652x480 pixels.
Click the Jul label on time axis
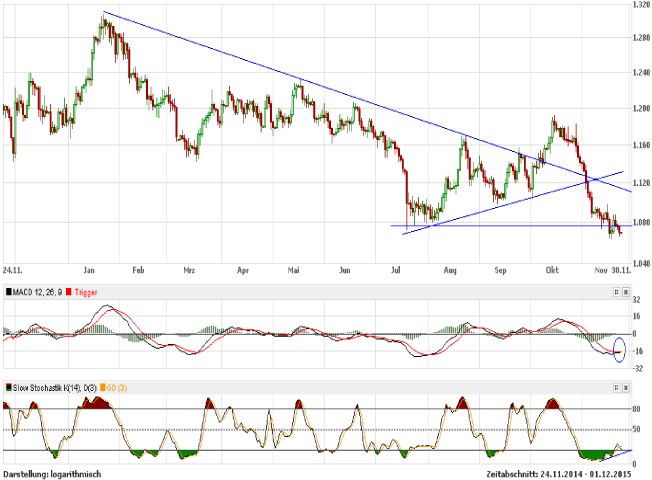[397, 270]
